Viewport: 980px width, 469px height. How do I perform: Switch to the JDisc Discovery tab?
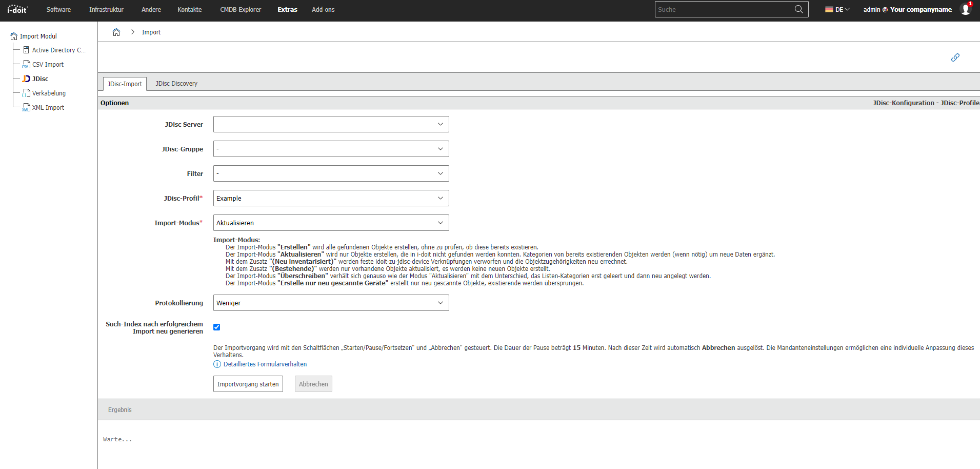click(176, 84)
